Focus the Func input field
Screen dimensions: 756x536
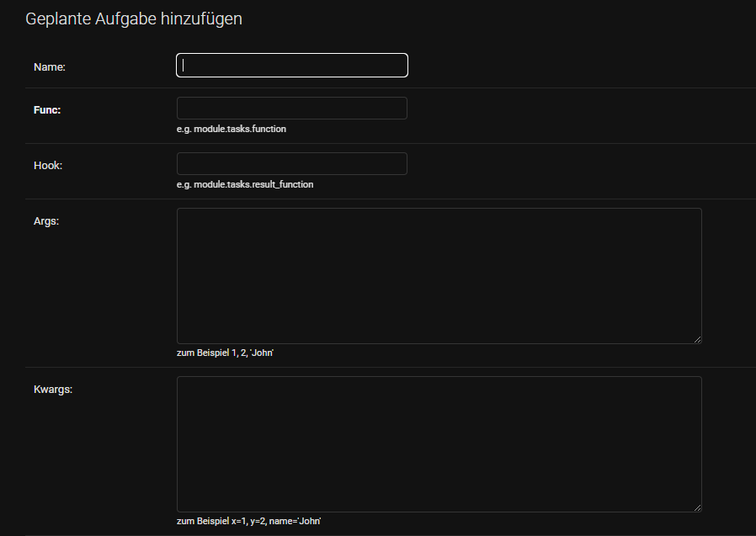coord(291,108)
